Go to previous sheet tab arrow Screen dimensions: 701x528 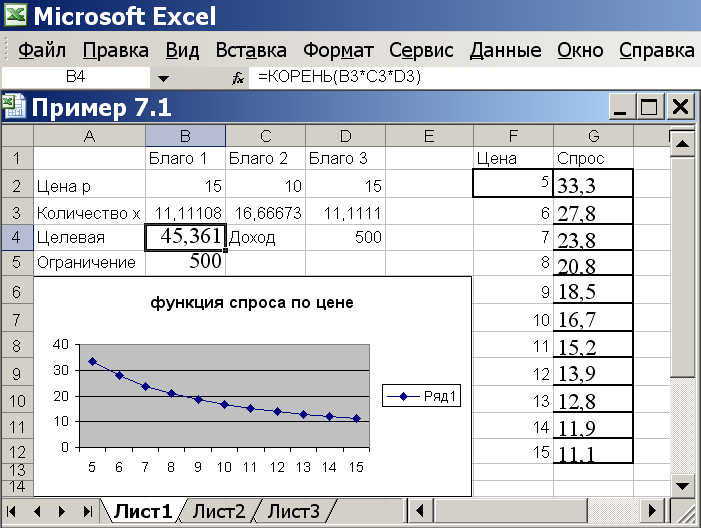click(37, 511)
